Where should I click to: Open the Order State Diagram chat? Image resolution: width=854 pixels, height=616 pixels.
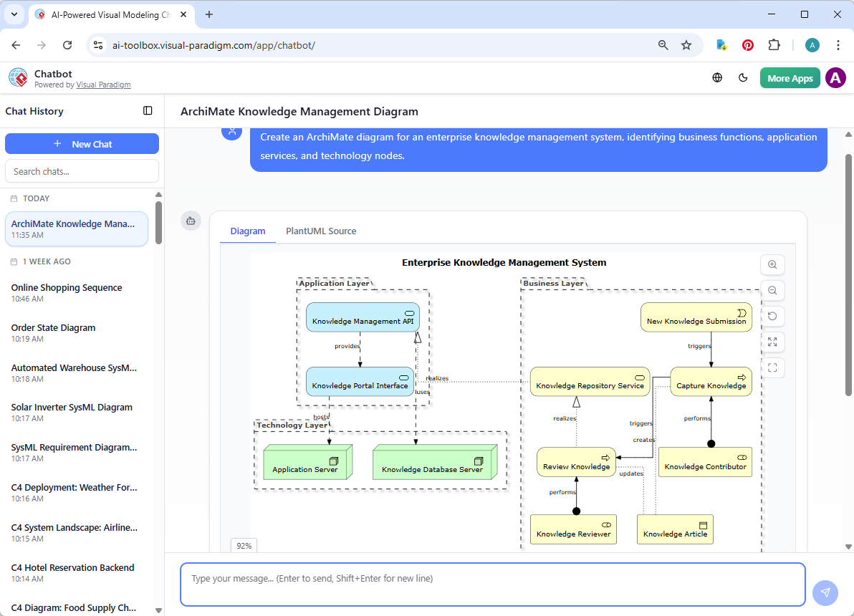[x=52, y=327]
